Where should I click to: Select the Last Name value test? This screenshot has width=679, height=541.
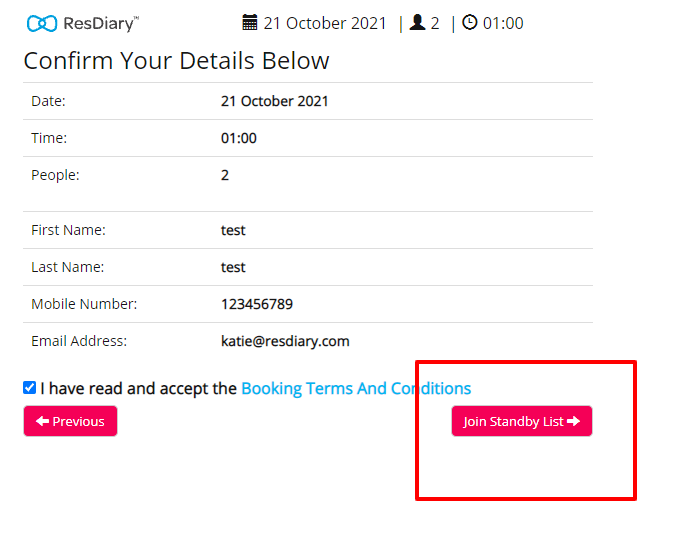point(233,267)
